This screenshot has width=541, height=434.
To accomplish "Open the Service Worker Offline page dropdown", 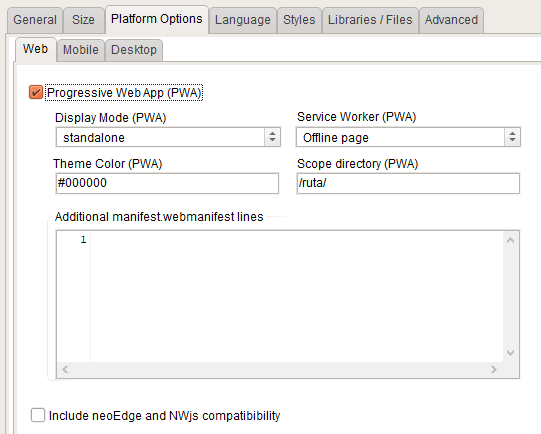I will [408, 137].
